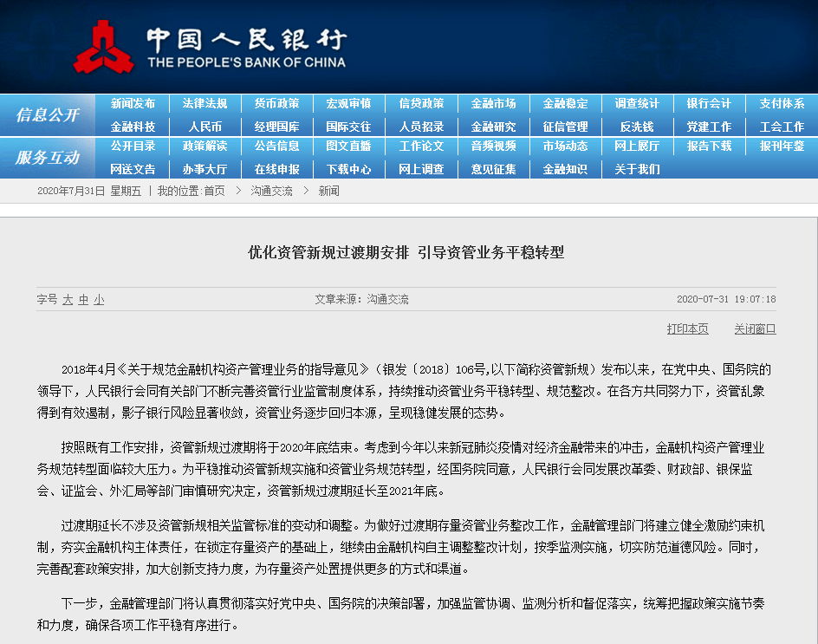Viewport: 818px width, 644px height.
Task: Click the date 2020年7月31日 星期五
Action: click(89, 191)
